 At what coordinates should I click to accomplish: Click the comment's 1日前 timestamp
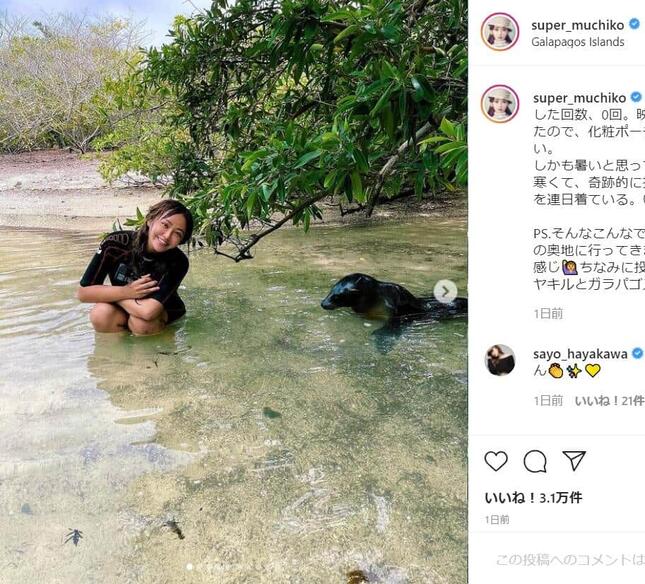point(548,400)
